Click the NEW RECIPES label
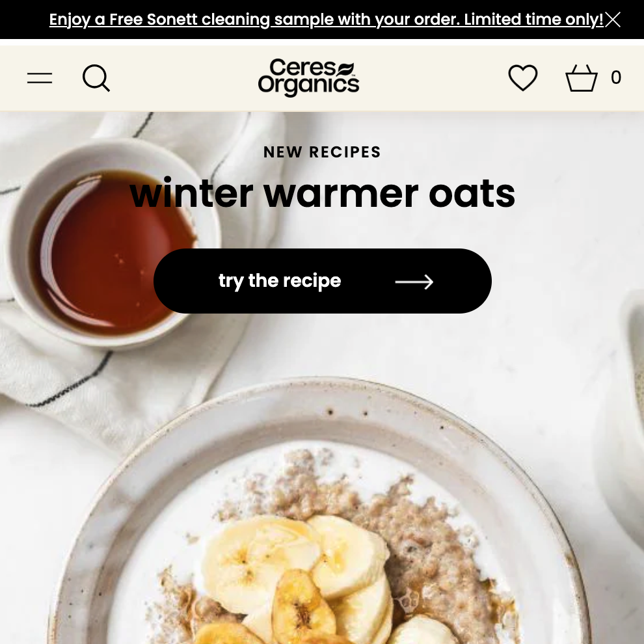 [x=323, y=152]
